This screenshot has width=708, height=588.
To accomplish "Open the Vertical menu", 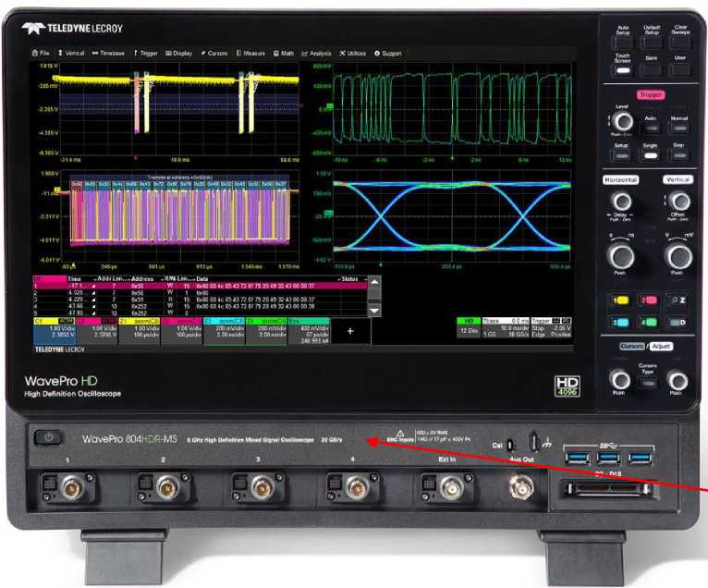I will (72, 54).
